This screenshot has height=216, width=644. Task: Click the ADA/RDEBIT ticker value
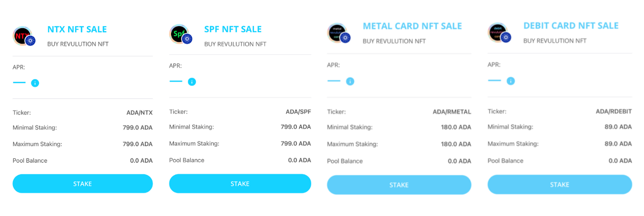point(614,111)
